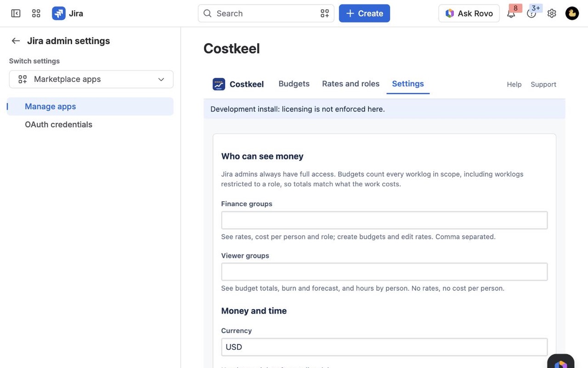This screenshot has height=368, width=588.
Task: Click the search magnifier icon
Action: pos(208,13)
